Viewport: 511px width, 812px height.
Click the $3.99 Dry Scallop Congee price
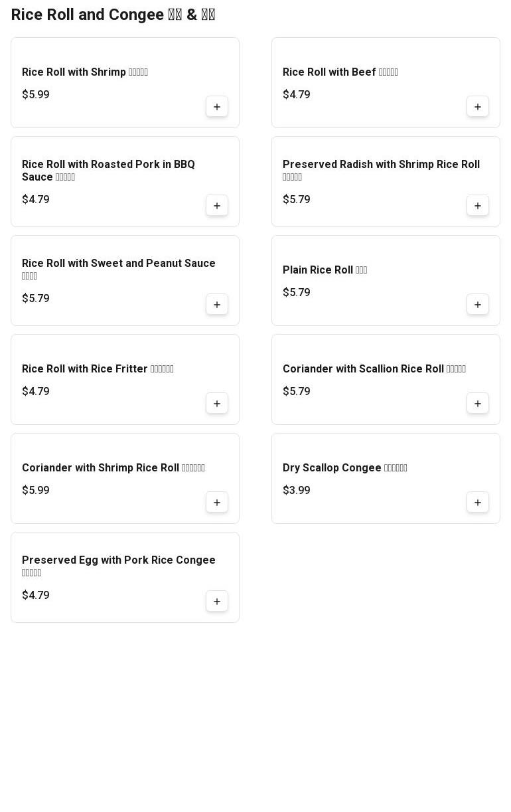[x=297, y=490]
